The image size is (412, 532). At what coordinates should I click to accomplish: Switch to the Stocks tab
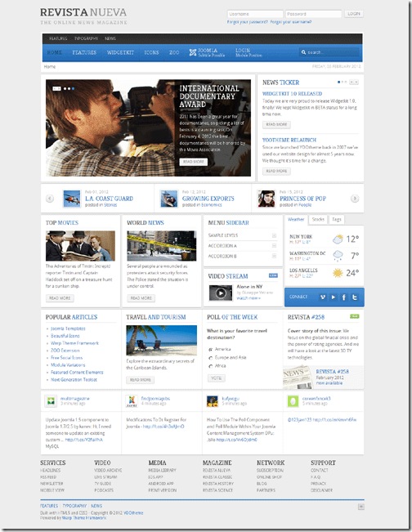click(x=318, y=220)
